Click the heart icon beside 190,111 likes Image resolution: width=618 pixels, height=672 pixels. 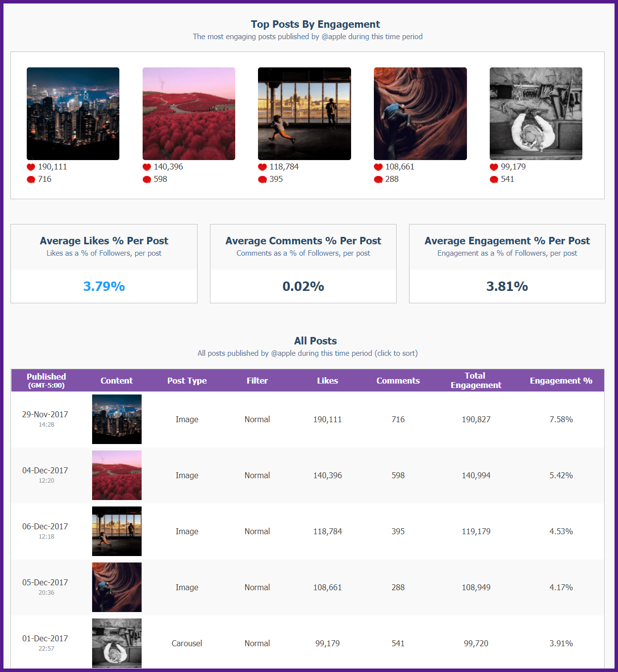31,167
